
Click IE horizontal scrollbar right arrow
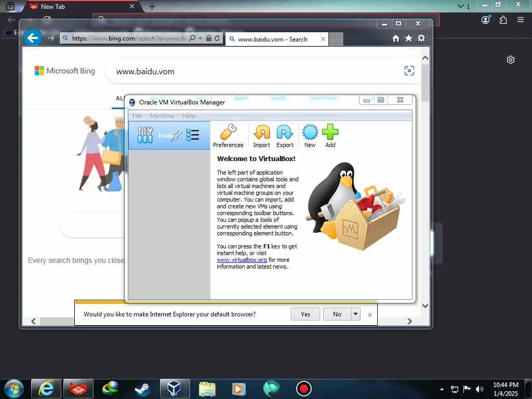point(409,321)
